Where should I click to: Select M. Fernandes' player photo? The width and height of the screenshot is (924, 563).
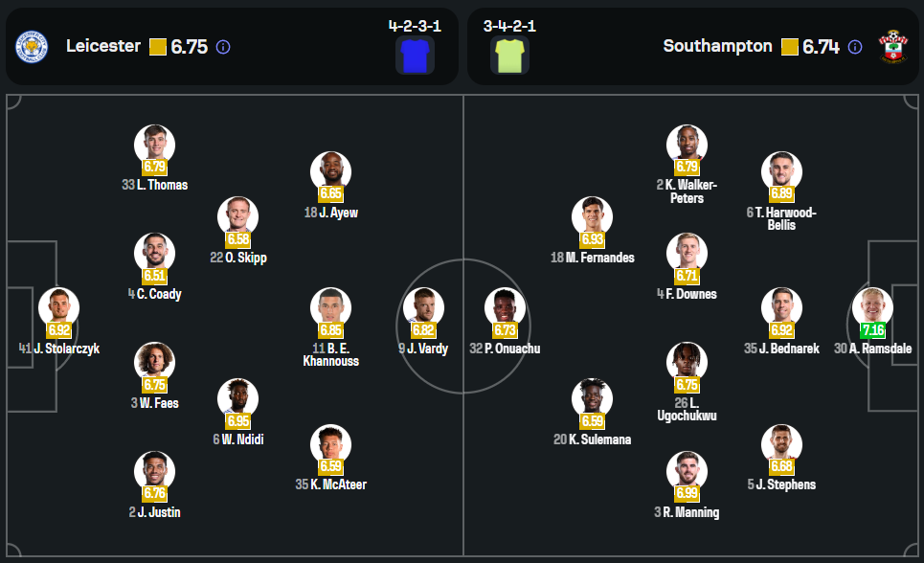tap(592, 217)
